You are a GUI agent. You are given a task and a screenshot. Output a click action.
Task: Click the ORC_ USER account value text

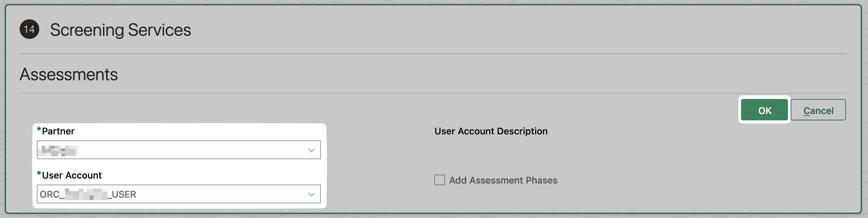88,195
